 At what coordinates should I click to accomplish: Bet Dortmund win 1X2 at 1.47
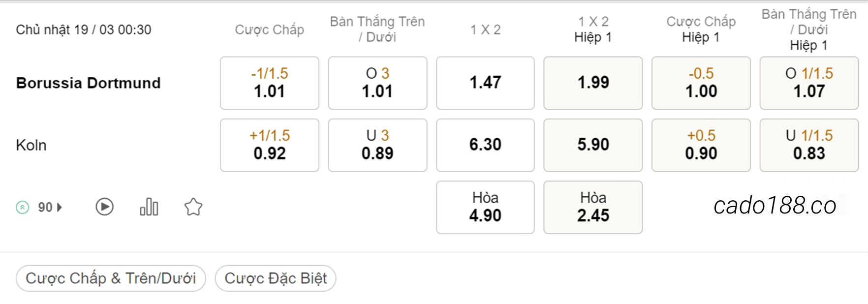(x=485, y=83)
